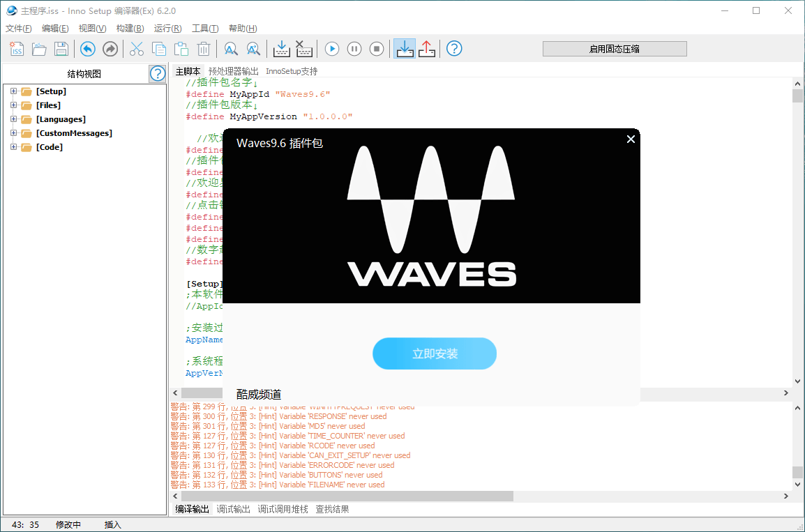The width and height of the screenshot is (805, 532).
Task: Save the script with floppy disk icon
Action: [x=61, y=49]
